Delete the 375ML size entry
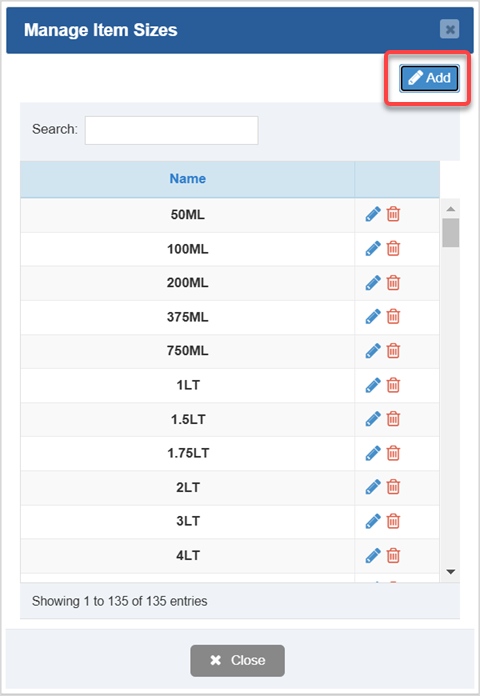The image size is (480, 696). 393,316
